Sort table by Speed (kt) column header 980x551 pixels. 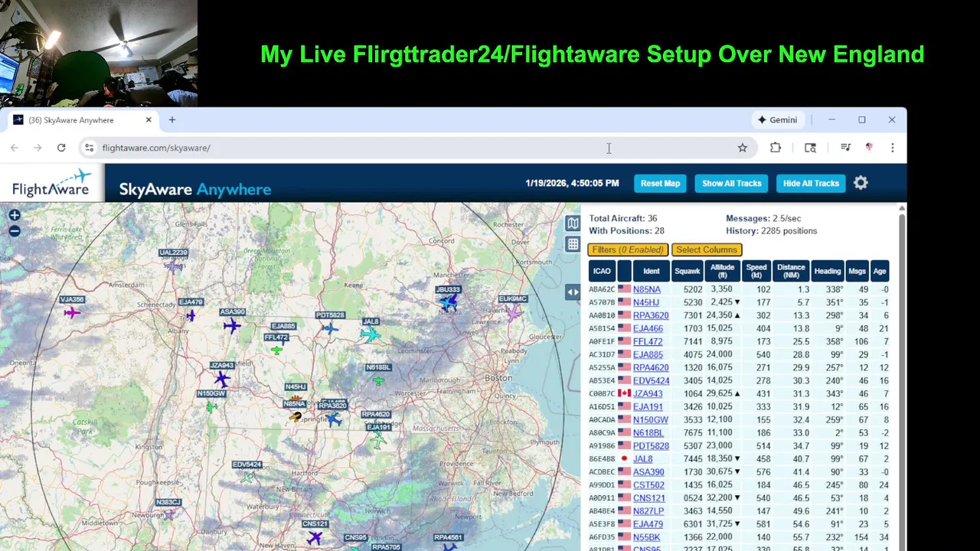click(756, 271)
